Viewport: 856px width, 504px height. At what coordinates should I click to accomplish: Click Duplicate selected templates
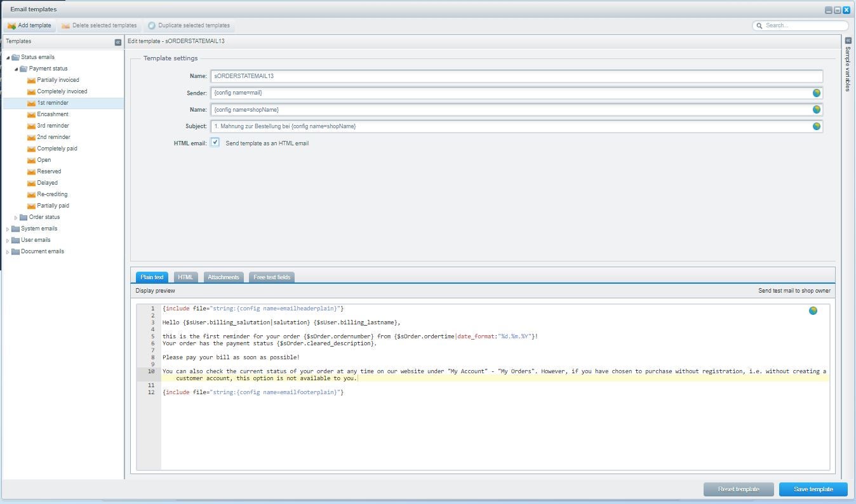189,25
